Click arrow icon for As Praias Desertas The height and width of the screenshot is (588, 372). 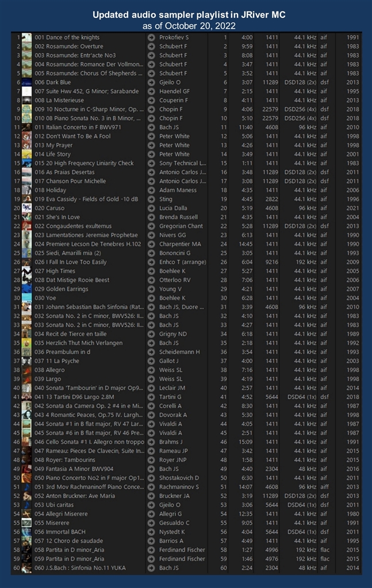click(151, 172)
